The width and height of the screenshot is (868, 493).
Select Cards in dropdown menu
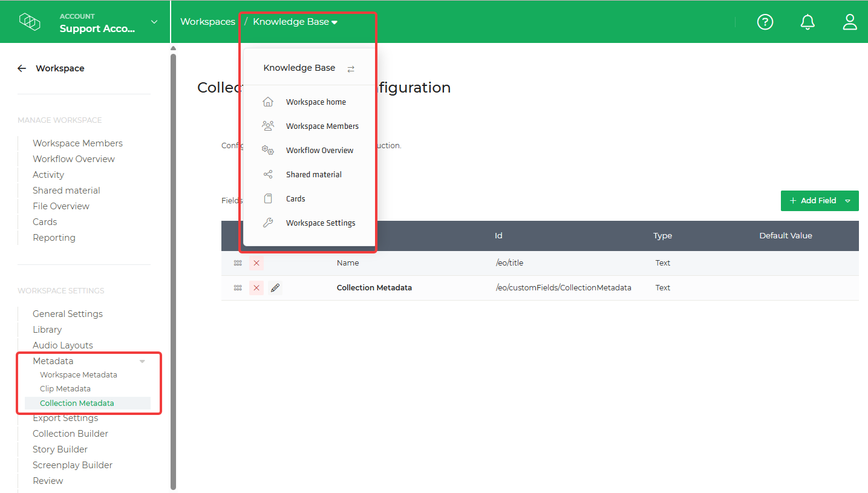point(296,198)
